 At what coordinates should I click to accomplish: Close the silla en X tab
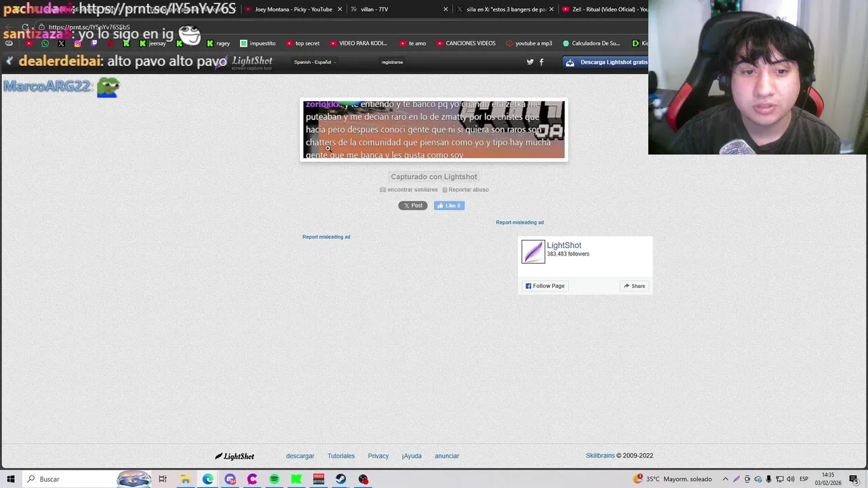click(551, 9)
